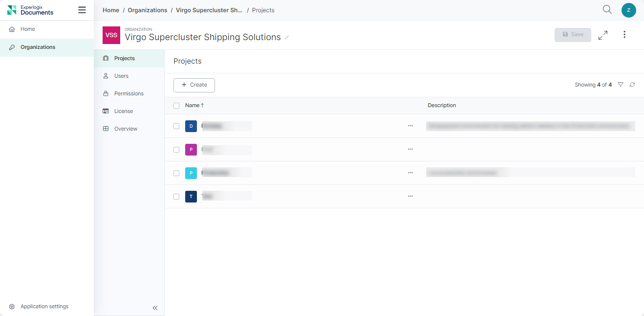Open row actions for the purple P project

[410, 149]
